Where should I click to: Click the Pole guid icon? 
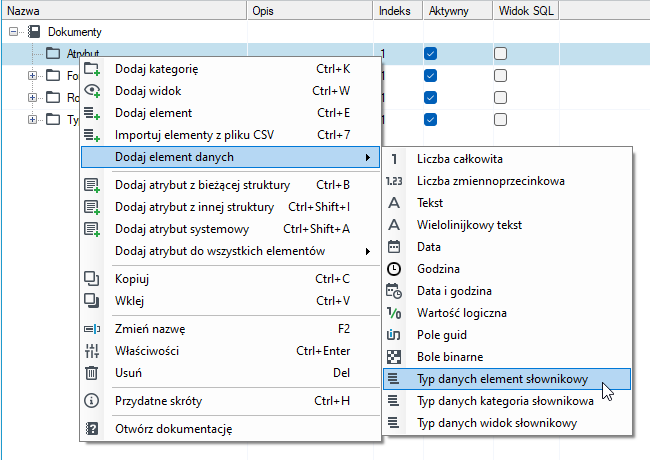pos(394,335)
